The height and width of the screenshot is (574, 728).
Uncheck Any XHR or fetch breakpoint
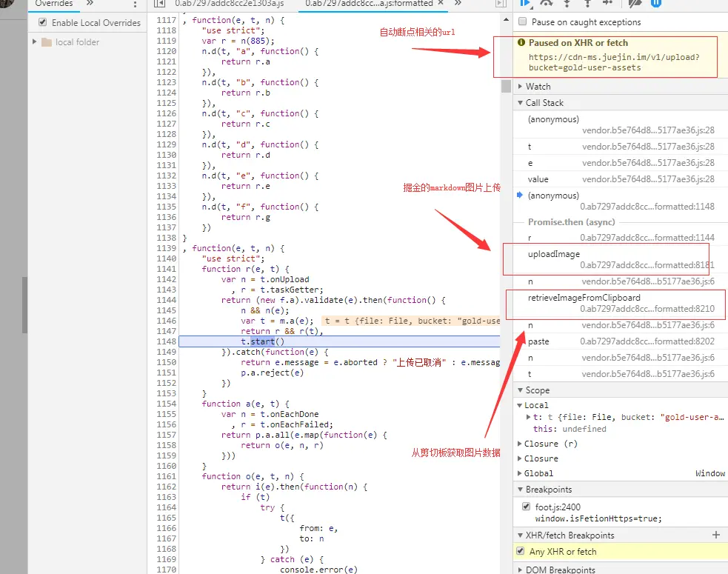tap(521, 551)
